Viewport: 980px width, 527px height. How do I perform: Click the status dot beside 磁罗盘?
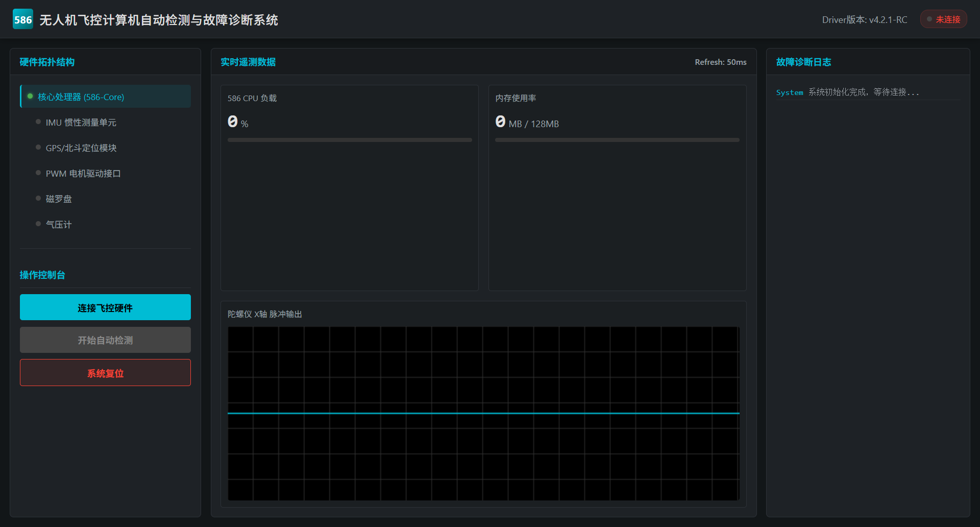point(38,198)
